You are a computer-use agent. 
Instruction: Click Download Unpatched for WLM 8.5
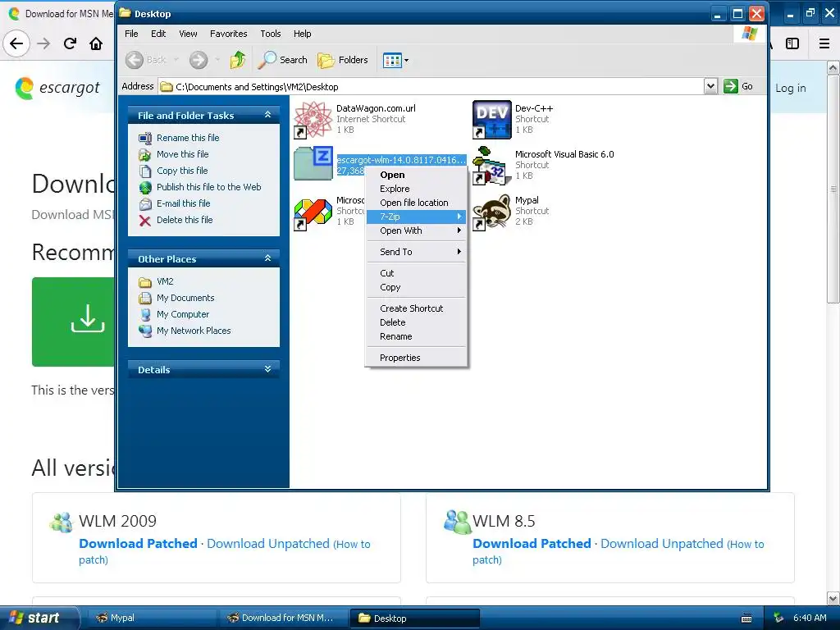tap(662, 543)
